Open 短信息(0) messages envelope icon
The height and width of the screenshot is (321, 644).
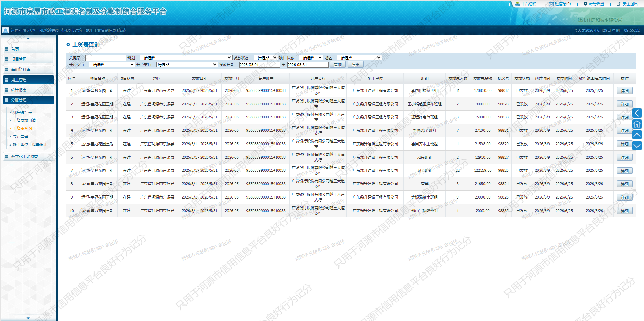click(x=551, y=4)
